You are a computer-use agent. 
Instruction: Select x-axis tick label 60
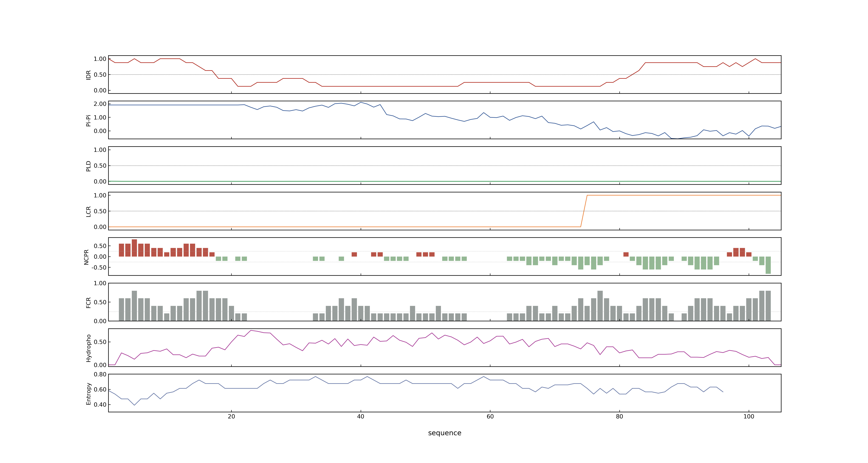(x=490, y=416)
